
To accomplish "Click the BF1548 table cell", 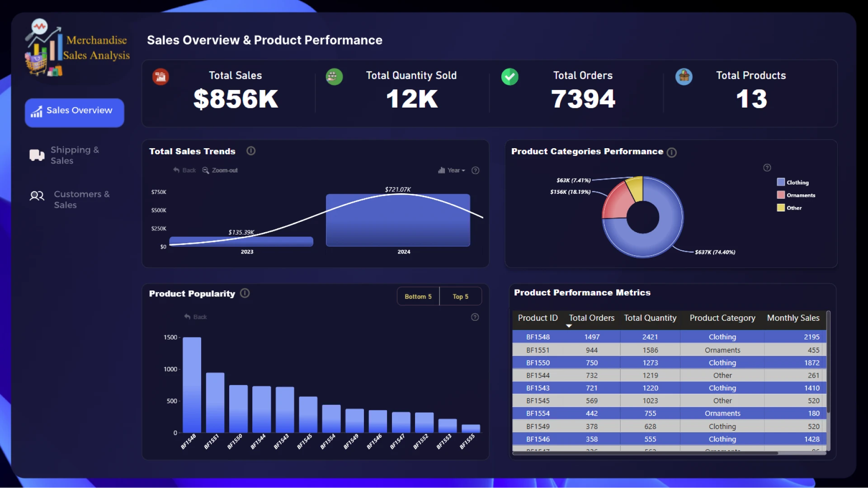I will click(538, 337).
